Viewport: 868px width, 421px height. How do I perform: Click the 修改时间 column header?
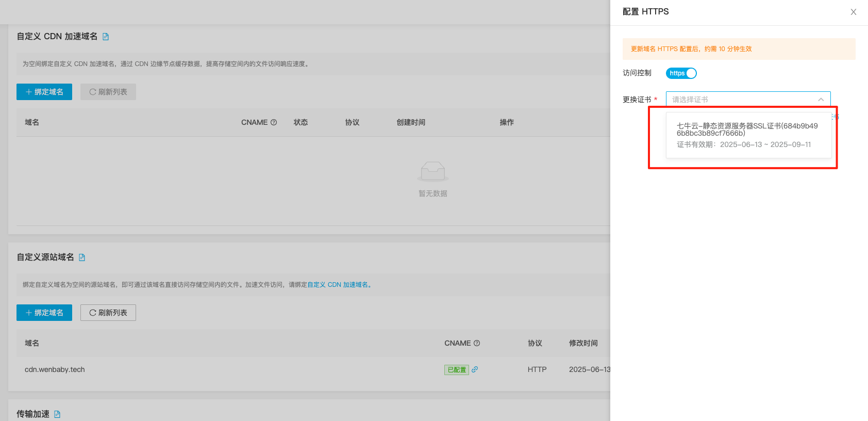pyautogui.click(x=583, y=343)
